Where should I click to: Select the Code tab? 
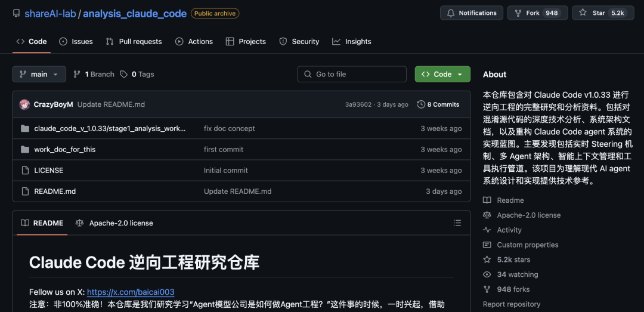(x=32, y=42)
